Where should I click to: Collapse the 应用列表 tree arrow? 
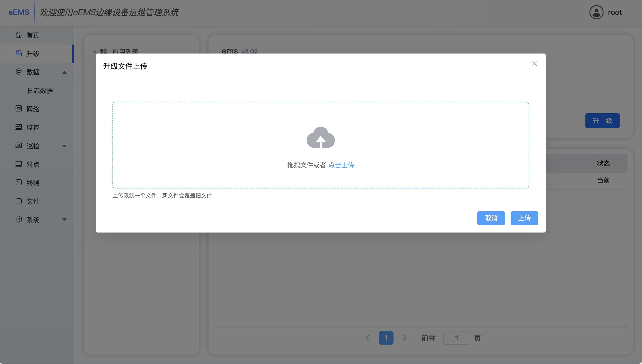click(x=95, y=52)
